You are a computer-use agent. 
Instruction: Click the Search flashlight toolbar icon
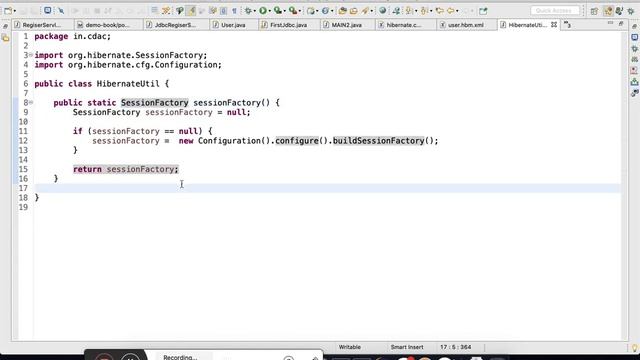(365, 11)
